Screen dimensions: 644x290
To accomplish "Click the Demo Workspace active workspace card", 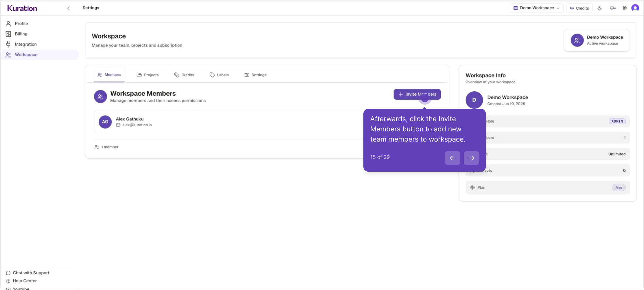I will 597,40.
